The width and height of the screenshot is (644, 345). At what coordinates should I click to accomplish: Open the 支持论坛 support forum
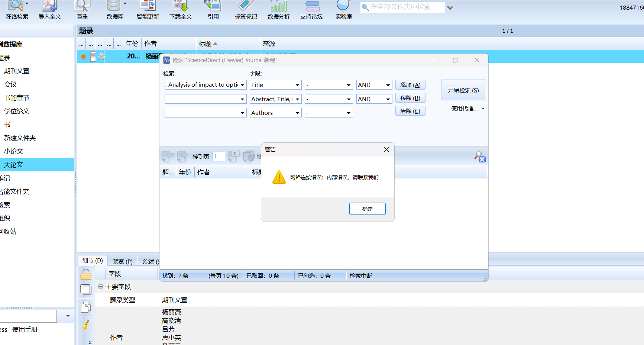(311, 10)
